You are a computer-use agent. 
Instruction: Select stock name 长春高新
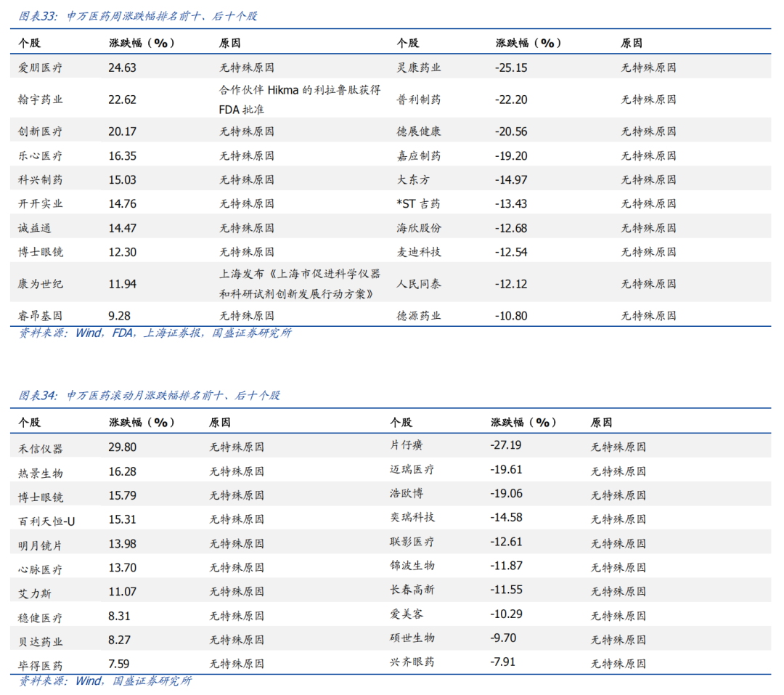pos(412,590)
